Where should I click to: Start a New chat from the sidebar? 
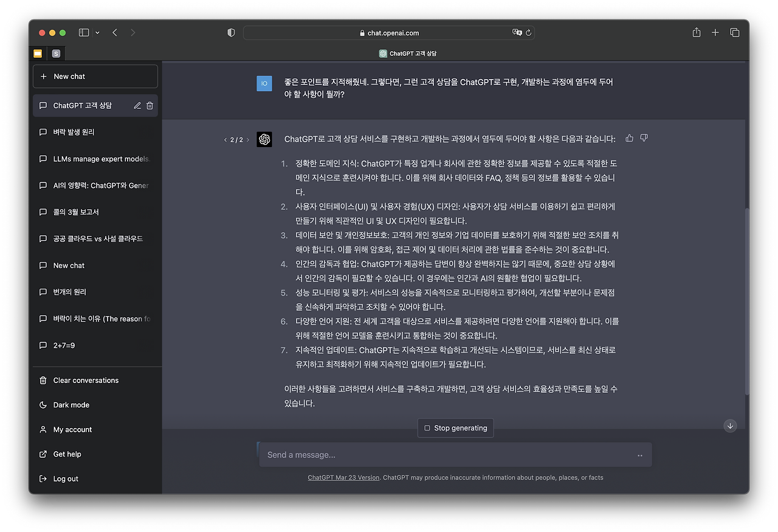click(95, 75)
